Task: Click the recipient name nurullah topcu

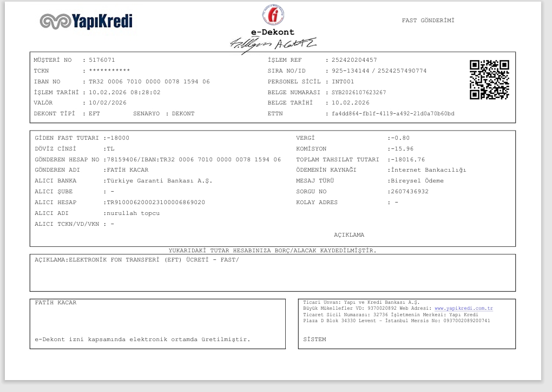Action: [133, 213]
